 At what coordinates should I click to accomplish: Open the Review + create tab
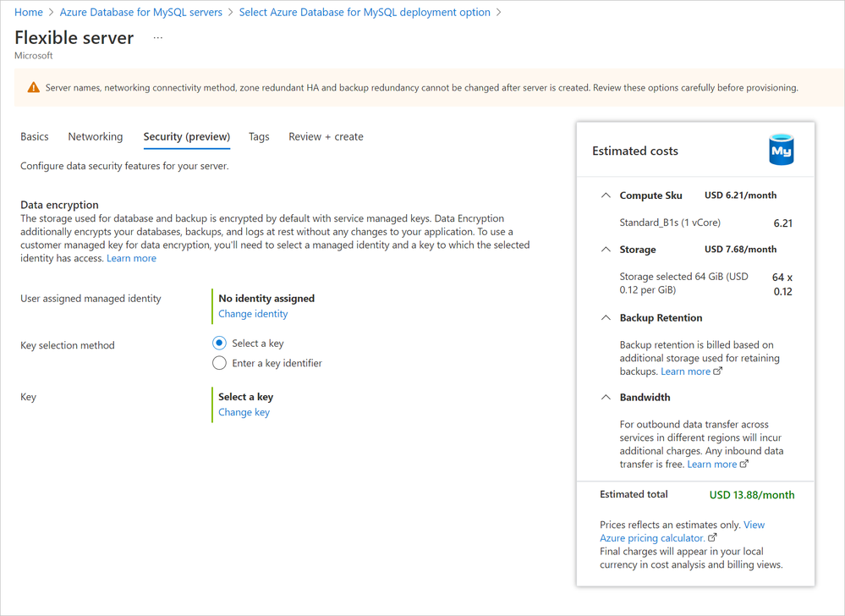tap(326, 136)
